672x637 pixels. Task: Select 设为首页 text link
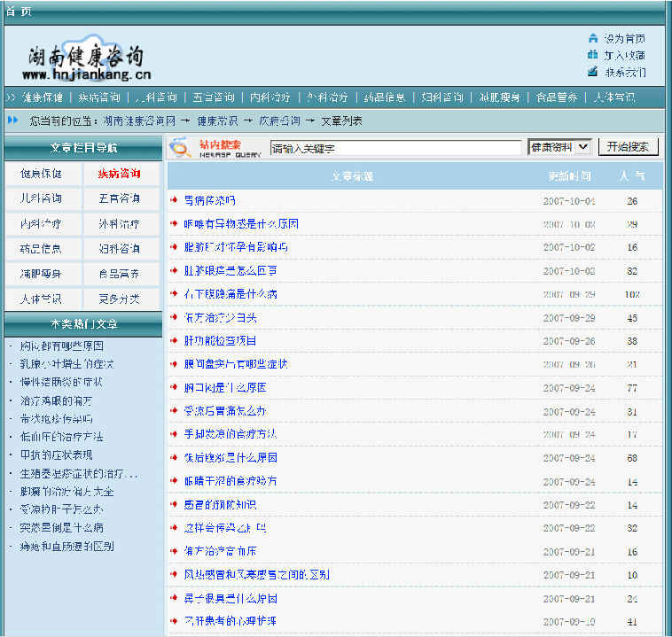624,39
